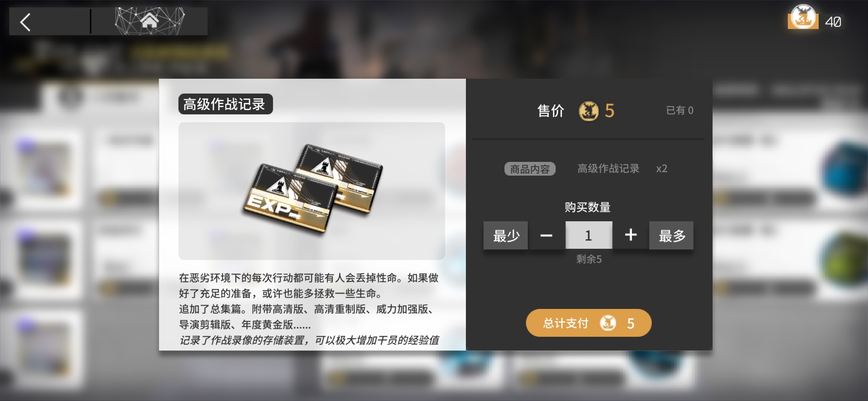868x401 pixels.
Task: Set quantity to minimum with 最少
Action: [x=506, y=235]
